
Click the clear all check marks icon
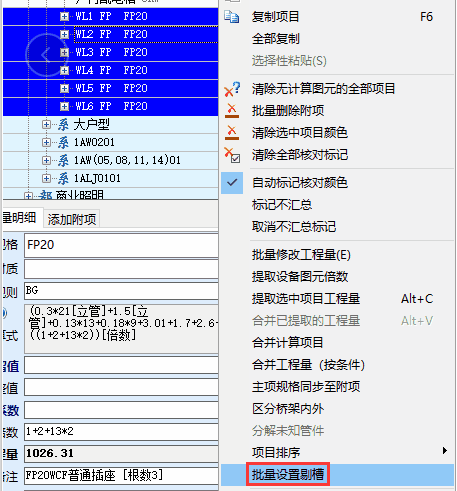point(232,155)
